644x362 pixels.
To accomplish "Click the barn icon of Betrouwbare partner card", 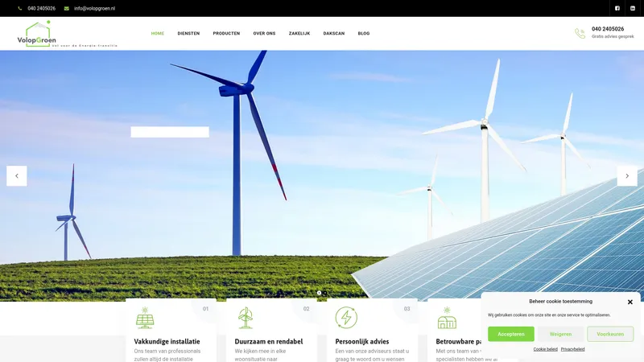I will (447, 318).
